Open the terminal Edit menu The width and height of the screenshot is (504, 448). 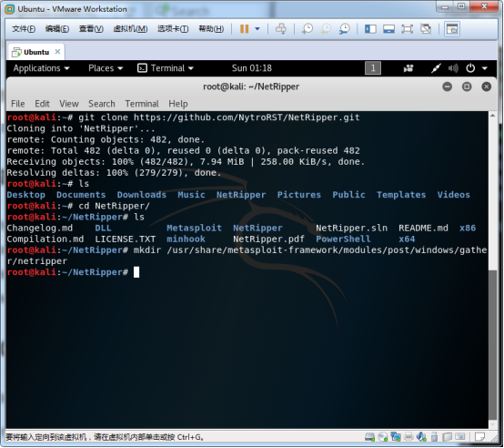pyautogui.click(x=42, y=104)
